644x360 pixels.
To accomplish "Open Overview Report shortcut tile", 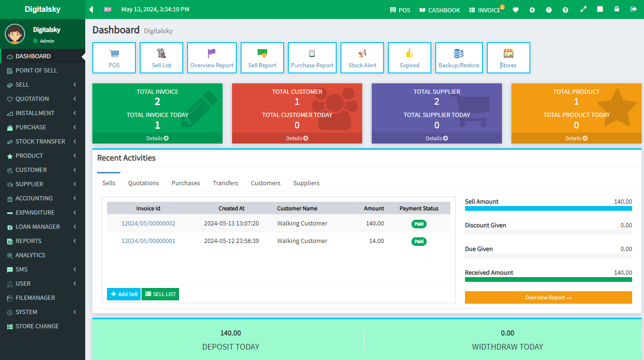I will pyautogui.click(x=212, y=58).
